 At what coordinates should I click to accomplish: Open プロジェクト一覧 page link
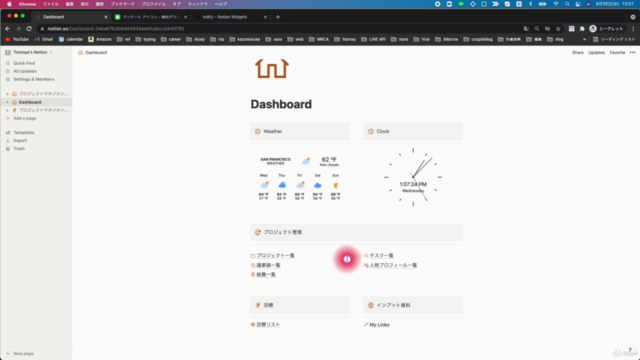pyautogui.click(x=276, y=256)
